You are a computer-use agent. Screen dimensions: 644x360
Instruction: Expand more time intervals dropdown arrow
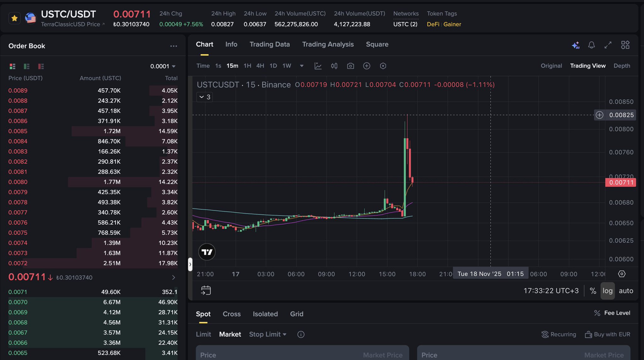tap(302, 66)
